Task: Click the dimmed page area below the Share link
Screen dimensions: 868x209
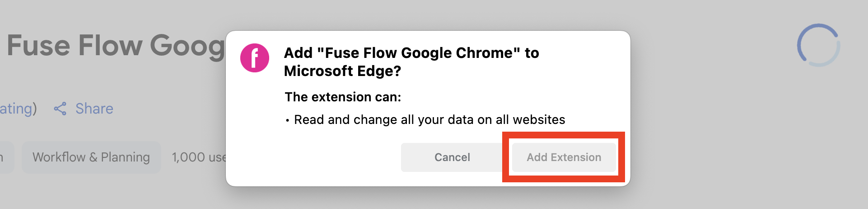Action: tap(90, 190)
